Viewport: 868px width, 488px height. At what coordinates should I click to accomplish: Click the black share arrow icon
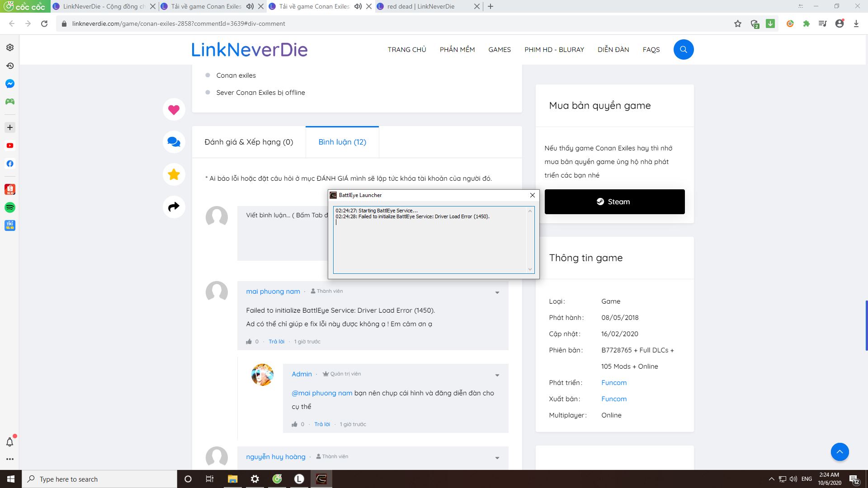pyautogui.click(x=174, y=207)
